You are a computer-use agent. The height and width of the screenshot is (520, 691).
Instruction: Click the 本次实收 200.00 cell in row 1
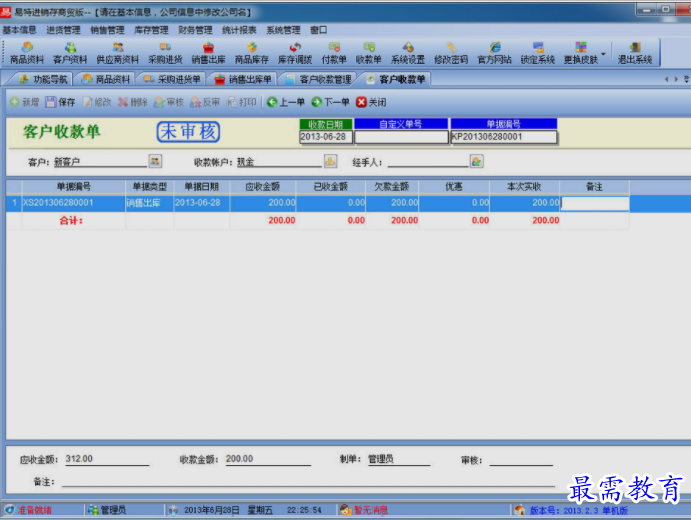(x=524, y=203)
